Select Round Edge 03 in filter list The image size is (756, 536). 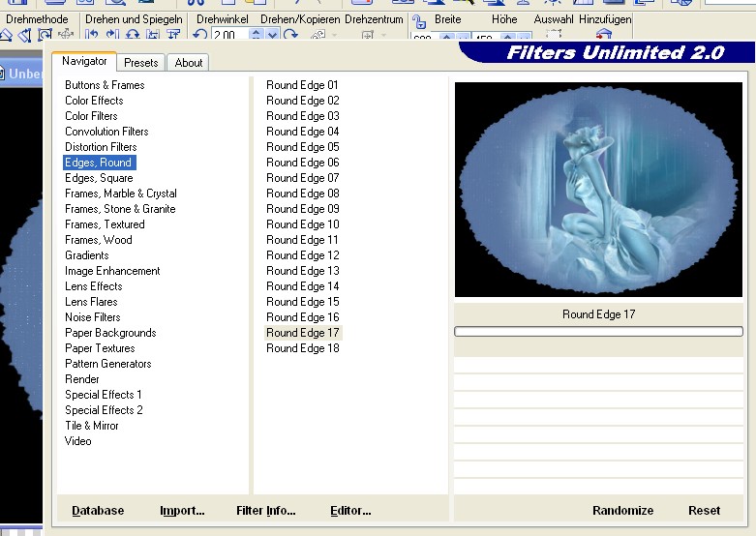pos(302,116)
